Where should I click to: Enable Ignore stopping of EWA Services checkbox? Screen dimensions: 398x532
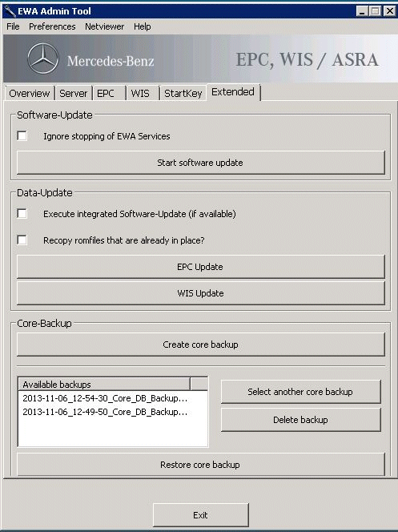coord(22,135)
